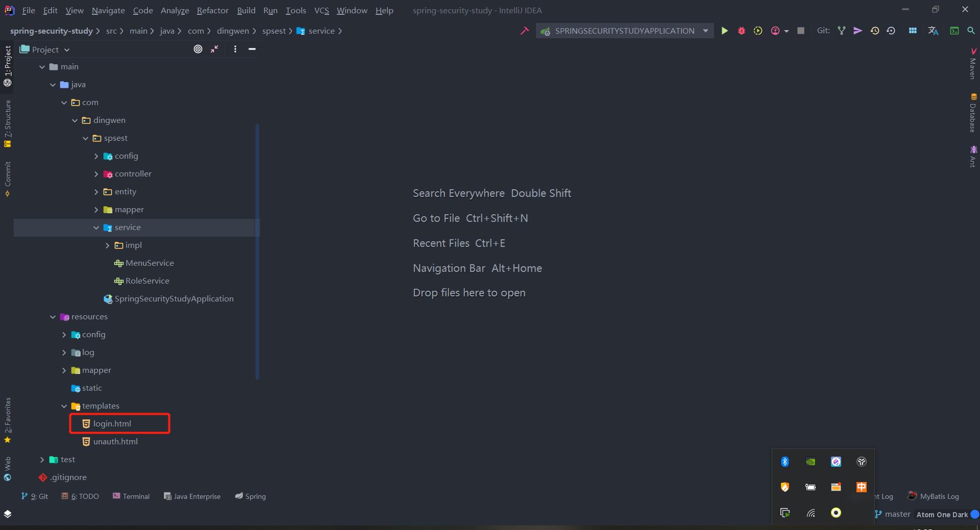This screenshot has height=530, width=980.
Task: Click spsest in the breadcrumb bar
Action: point(274,31)
